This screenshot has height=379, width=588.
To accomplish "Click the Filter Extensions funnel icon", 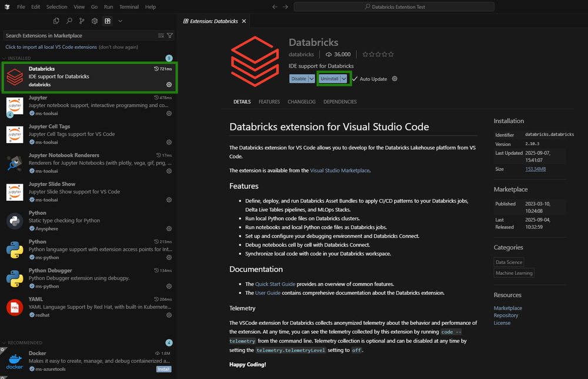I will 169,35.
